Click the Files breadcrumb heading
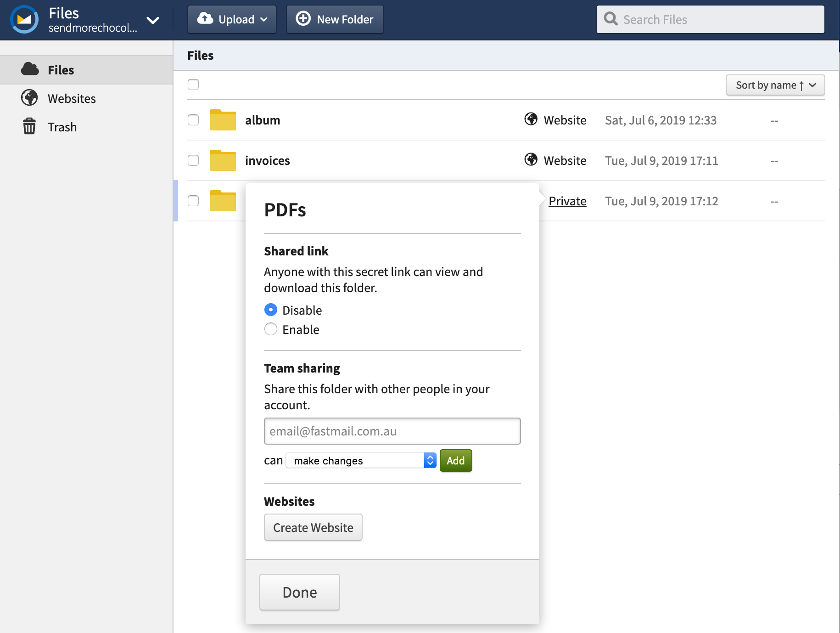 pyautogui.click(x=201, y=56)
